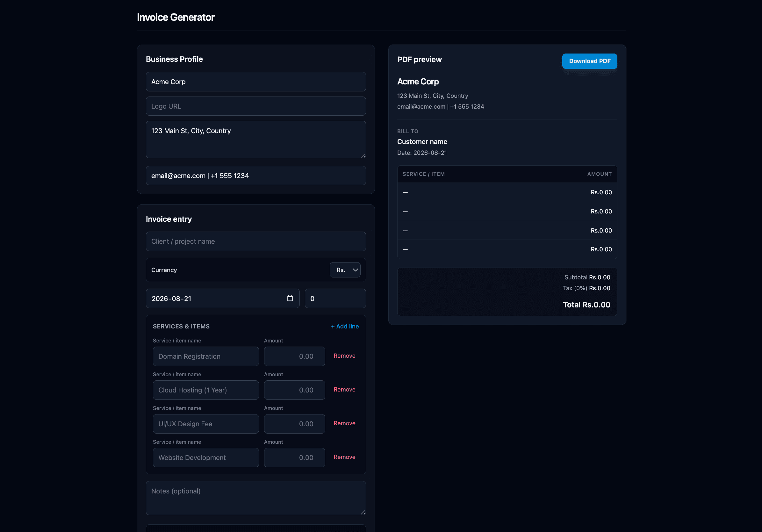Remove the Cloud Hosting (1 Year) line

[344, 390]
